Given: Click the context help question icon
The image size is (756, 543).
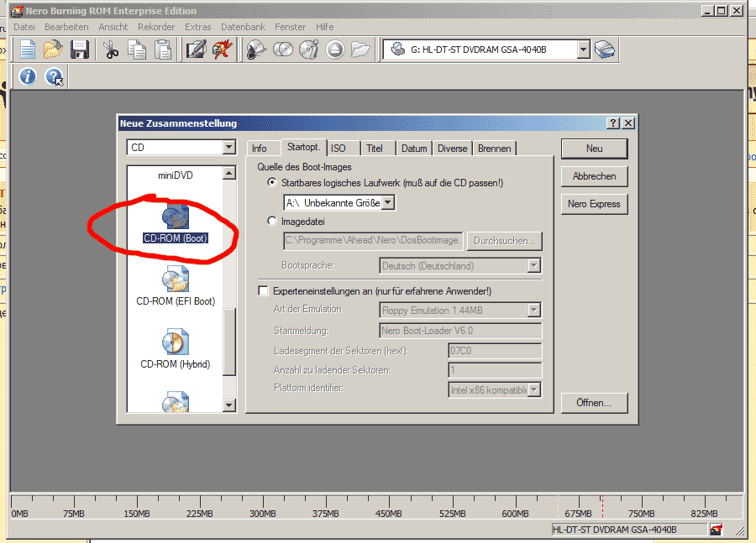Looking at the screenshot, I should [x=54, y=76].
